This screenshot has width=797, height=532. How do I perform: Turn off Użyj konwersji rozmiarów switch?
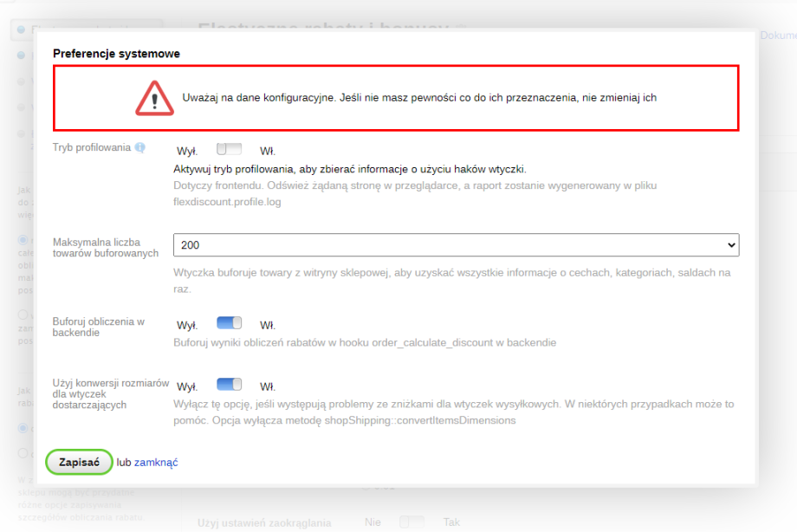(x=229, y=385)
